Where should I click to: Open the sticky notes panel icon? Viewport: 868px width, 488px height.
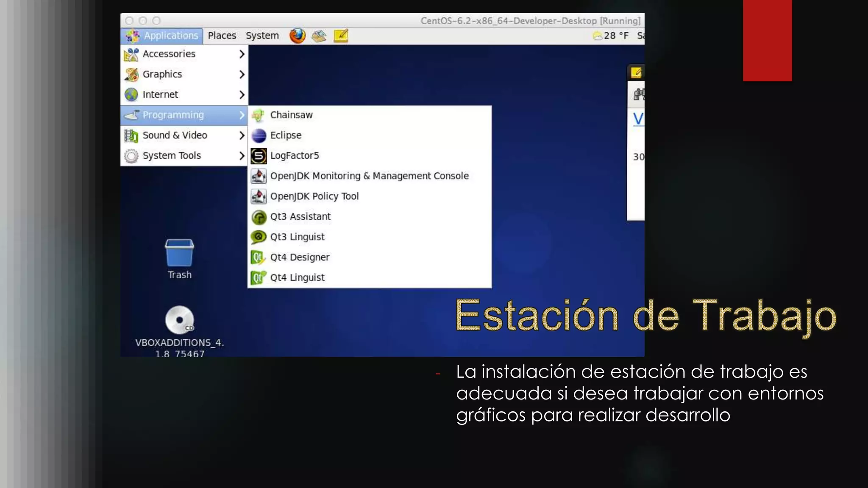click(341, 36)
